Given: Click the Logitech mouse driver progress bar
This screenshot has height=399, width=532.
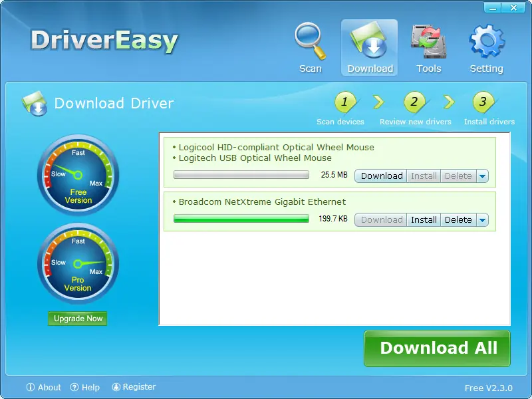Looking at the screenshot, I should (x=241, y=175).
